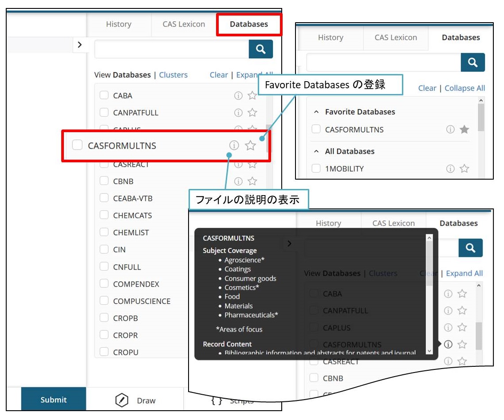The width and height of the screenshot is (504, 420).
Task: Check CBNB checkbox in bottom-right panel
Action: [314, 377]
